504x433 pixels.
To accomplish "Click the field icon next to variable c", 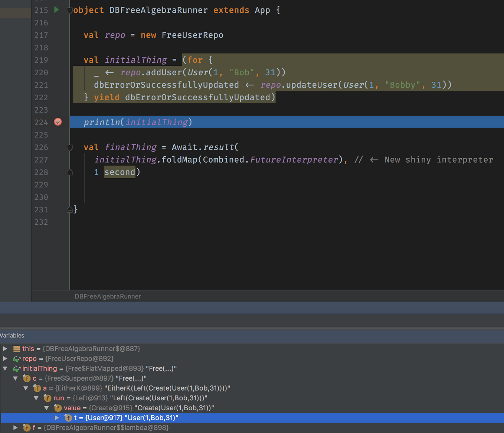I will click(x=27, y=378).
